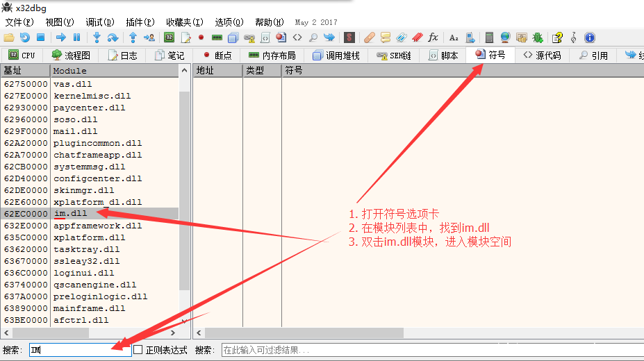Select mainframe.dll module row
Image resolution: width=644 pixels, height=361 pixels.
pyautogui.click(x=90, y=308)
